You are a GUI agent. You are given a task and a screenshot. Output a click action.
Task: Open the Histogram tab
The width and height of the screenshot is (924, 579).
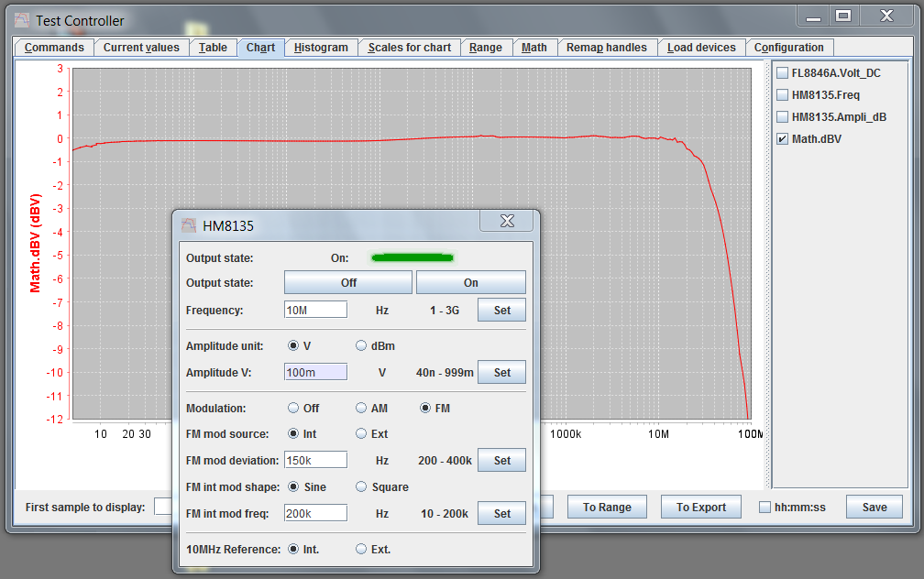point(321,48)
